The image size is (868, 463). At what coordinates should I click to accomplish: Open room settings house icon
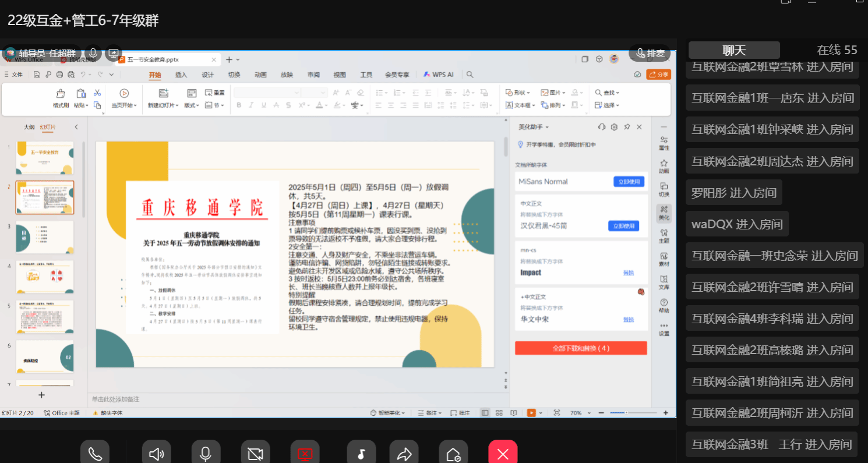point(453,454)
